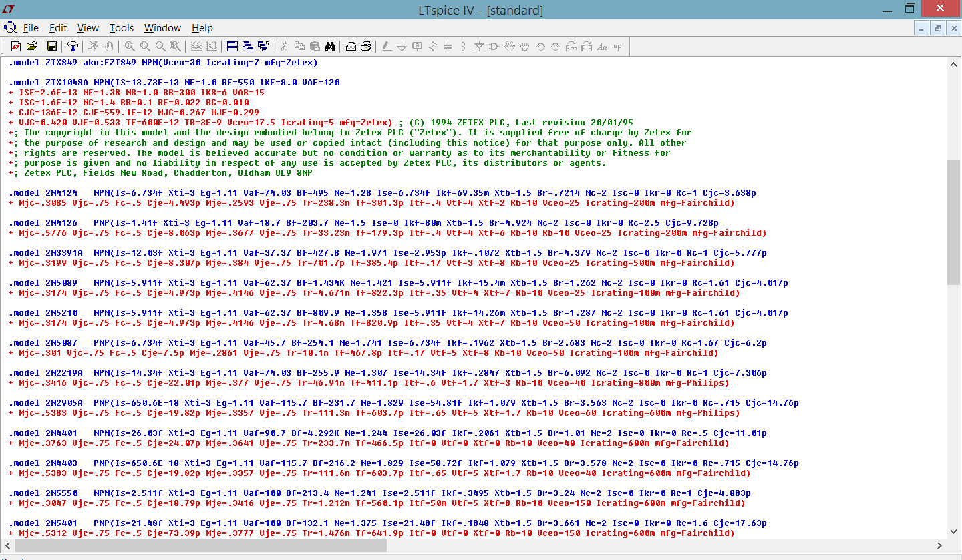Screen dimensions: 962x560
Task: Select the Component gate-shaped tool
Action: pos(494,46)
